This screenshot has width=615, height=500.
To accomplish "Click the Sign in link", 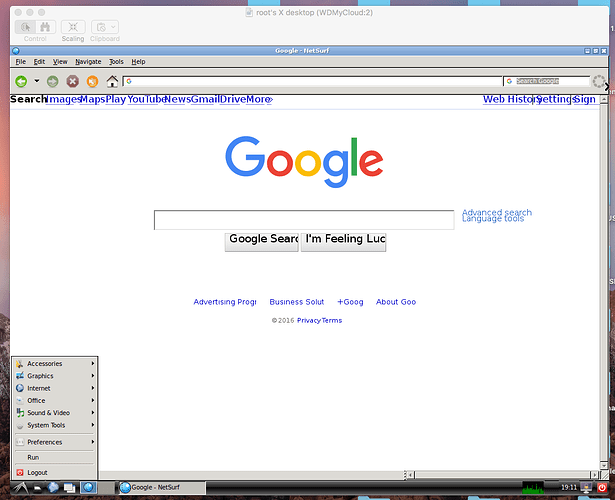I will pos(586,99).
